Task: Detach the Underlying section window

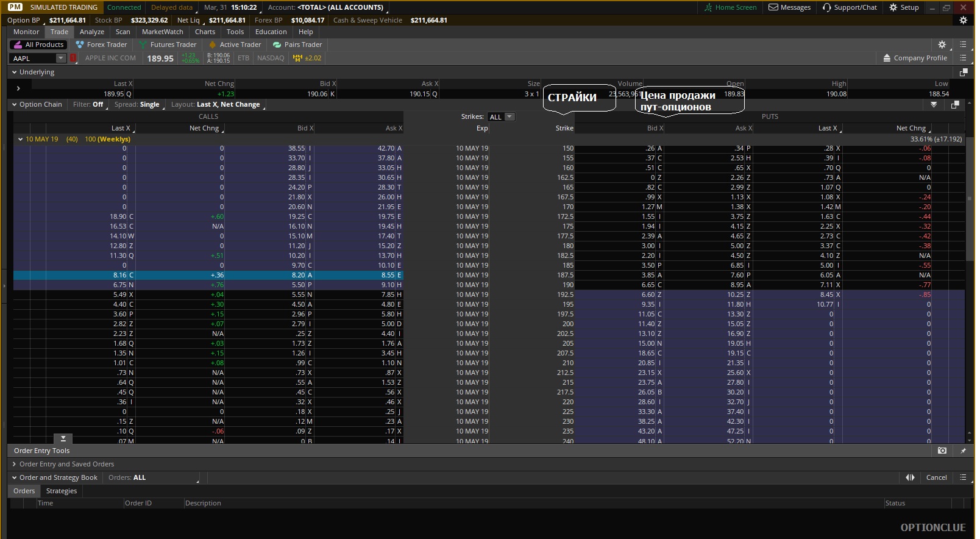Action: coord(964,72)
